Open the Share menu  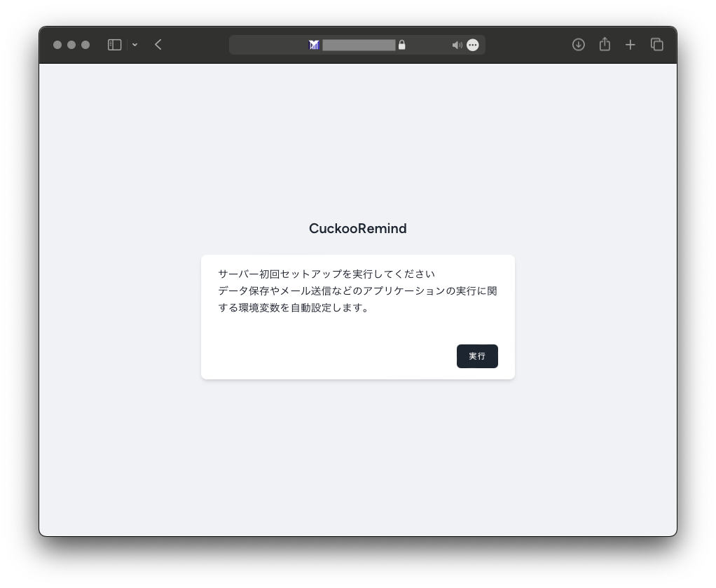point(605,45)
